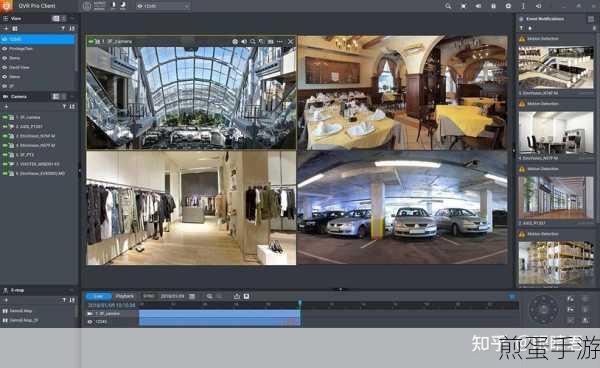Image resolution: width=600 pixels, height=368 pixels.
Task: Click the calendar icon beside the date field
Action: click(x=192, y=296)
